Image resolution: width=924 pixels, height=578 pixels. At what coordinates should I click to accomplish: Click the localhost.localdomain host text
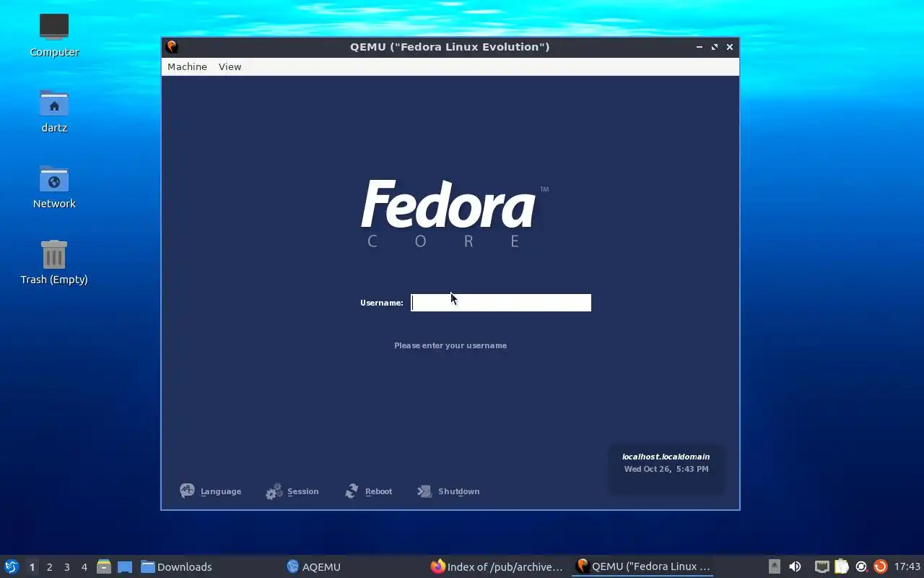(x=666, y=457)
